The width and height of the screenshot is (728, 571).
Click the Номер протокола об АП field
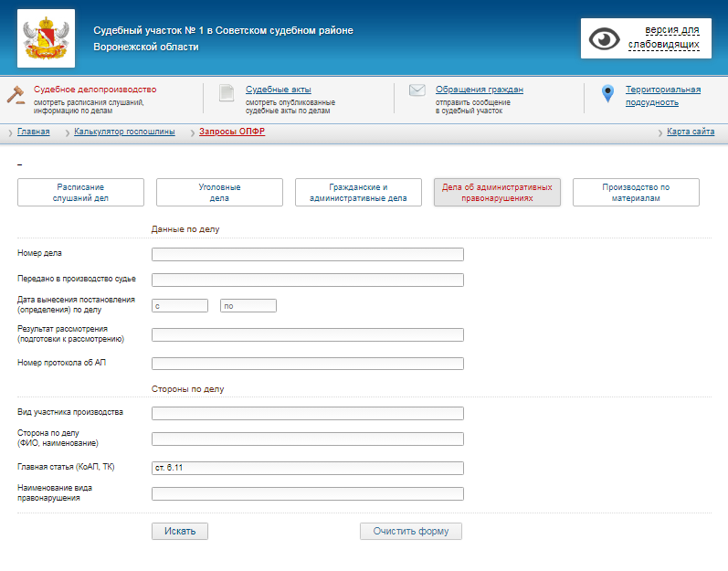pos(307,364)
